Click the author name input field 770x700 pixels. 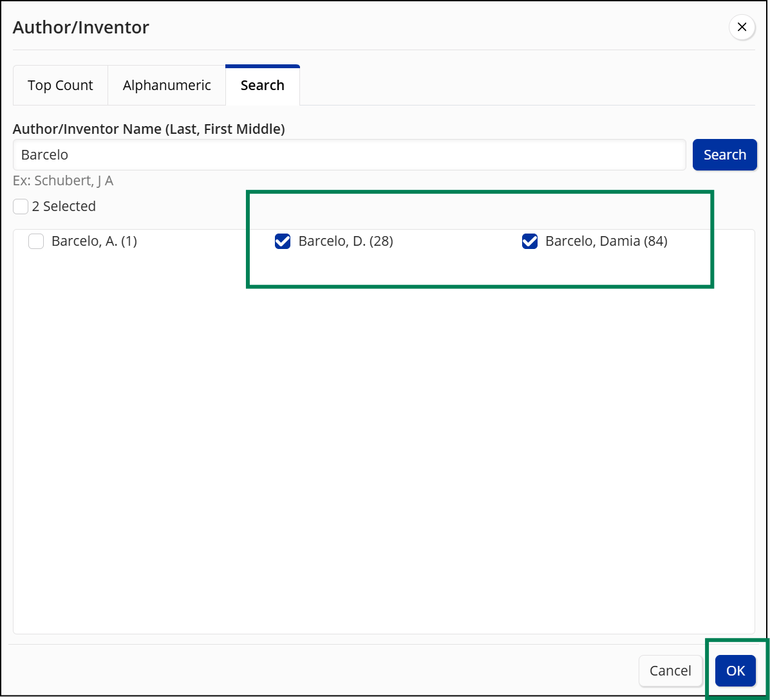(x=349, y=154)
